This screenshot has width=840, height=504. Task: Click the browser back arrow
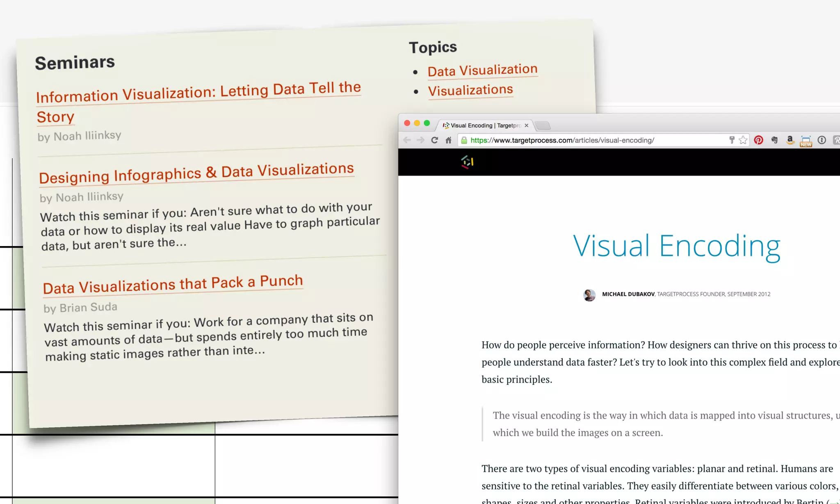pyautogui.click(x=407, y=140)
